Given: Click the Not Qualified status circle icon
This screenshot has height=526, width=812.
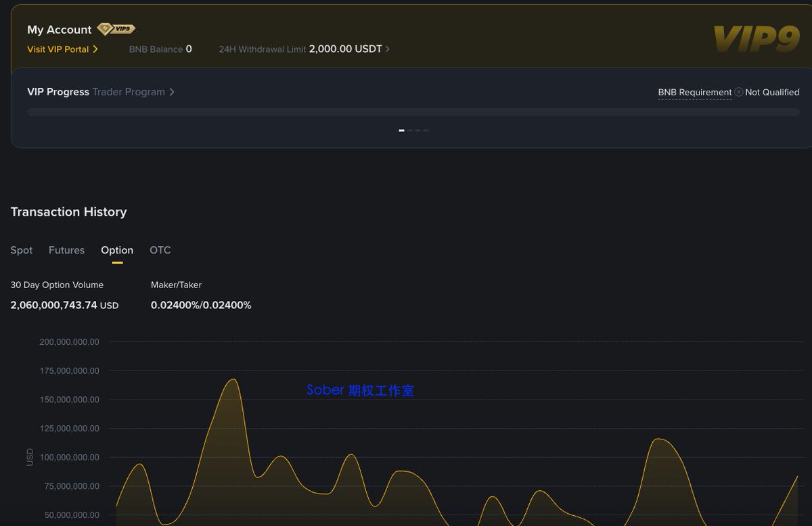Looking at the screenshot, I should tap(739, 92).
